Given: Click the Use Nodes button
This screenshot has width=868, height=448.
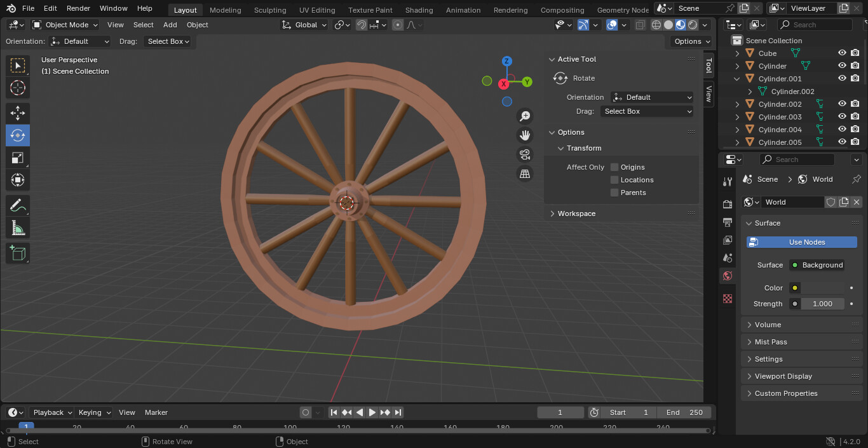Looking at the screenshot, I should 801,241.
